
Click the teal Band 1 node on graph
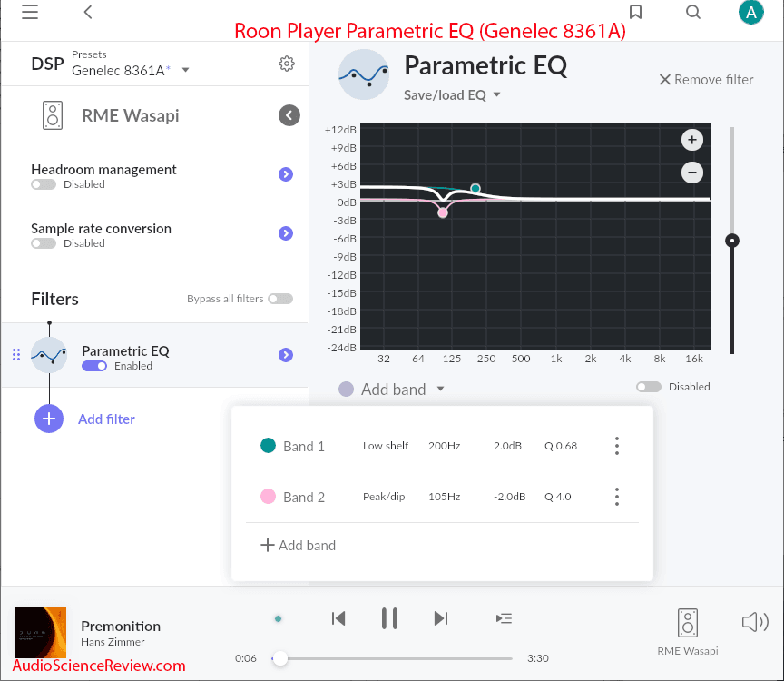pos(475,189)
